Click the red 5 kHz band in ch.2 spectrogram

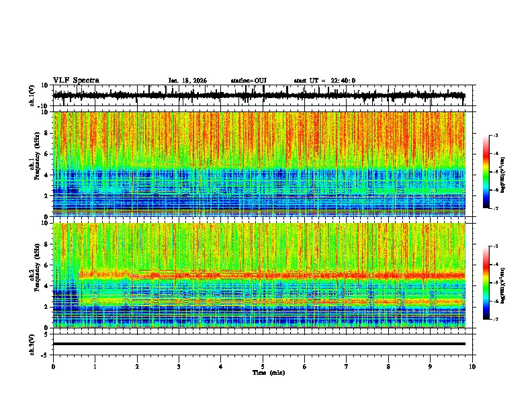(x=271, y=275)
